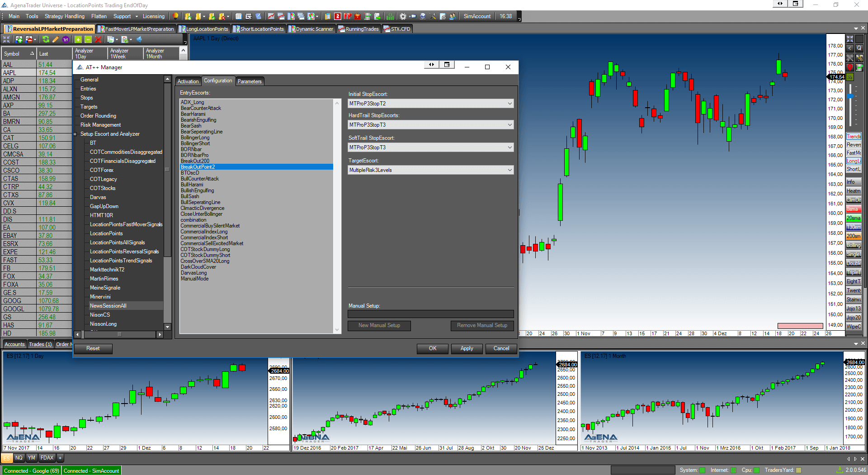
Task: Click the green grid icon beside the pin
Action: click(x=859, y=67)
